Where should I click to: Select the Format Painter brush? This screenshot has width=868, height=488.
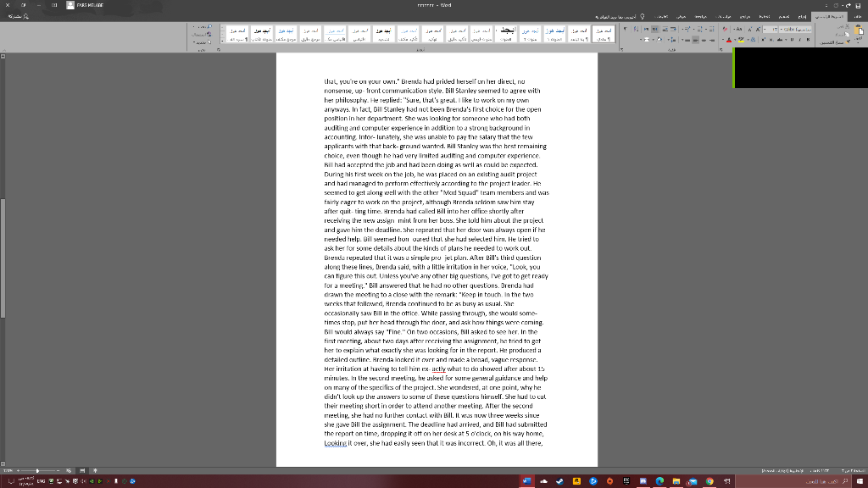848,42
